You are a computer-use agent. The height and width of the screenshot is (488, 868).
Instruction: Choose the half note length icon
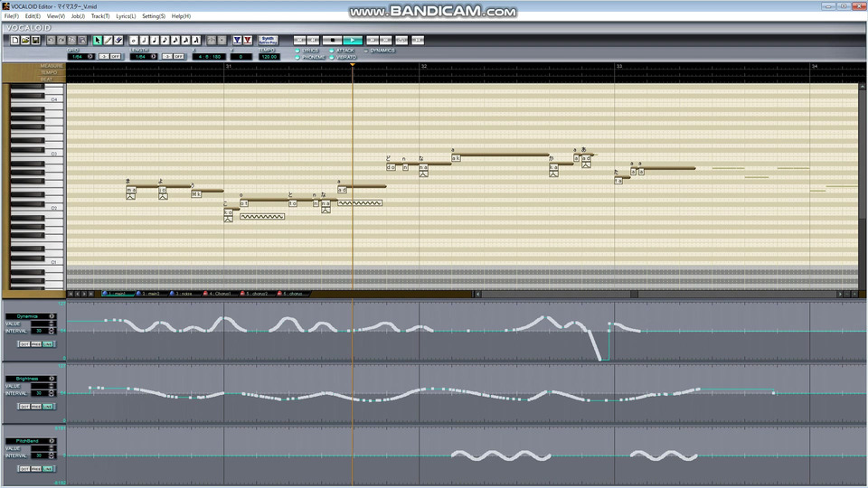(145, 41)
